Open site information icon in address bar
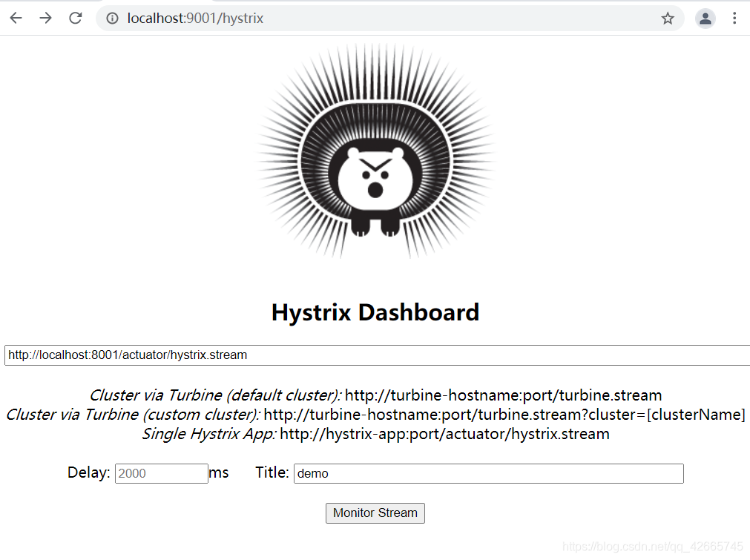The height and width of the screenshot is (560, 750). pyautogui.click(x=113, y=19)
